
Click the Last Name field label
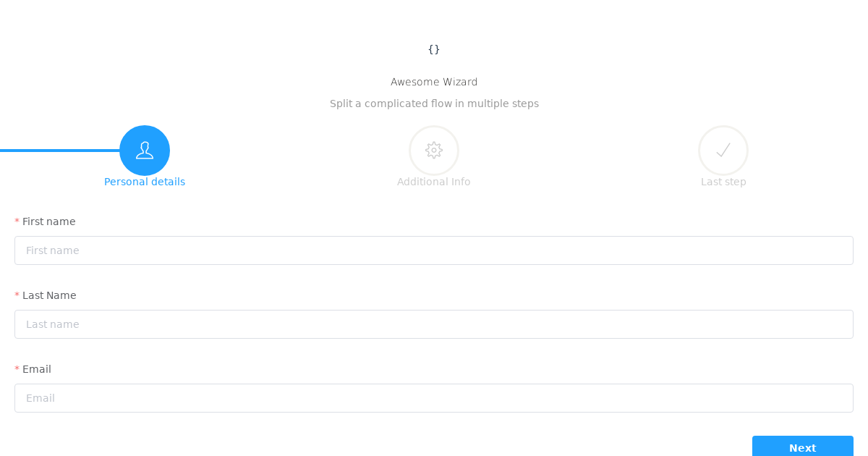click(49, 295)
